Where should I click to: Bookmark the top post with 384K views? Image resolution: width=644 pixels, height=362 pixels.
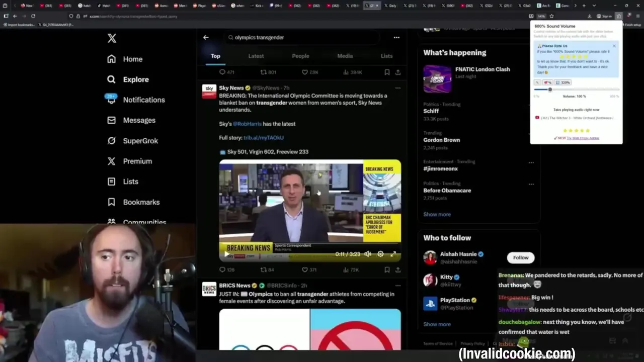point(387,72)
